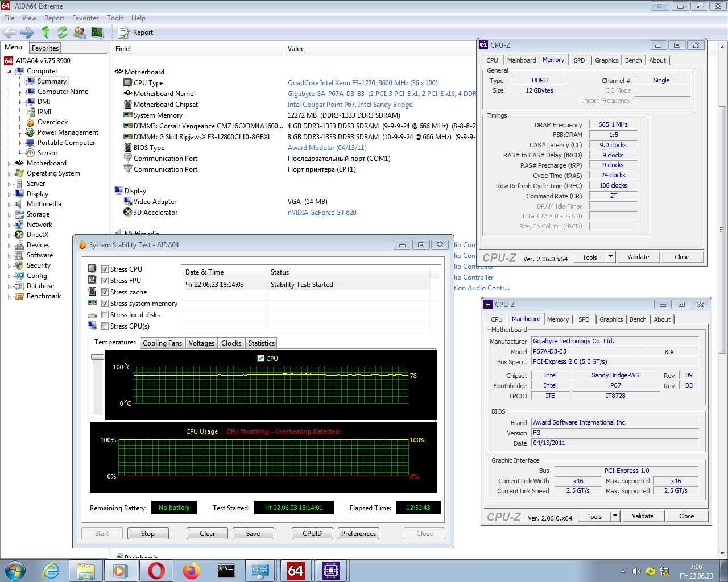The width and height of the screenshot is (728, 582).
Task: Open stability test Preferences
Action: (358, 534)
